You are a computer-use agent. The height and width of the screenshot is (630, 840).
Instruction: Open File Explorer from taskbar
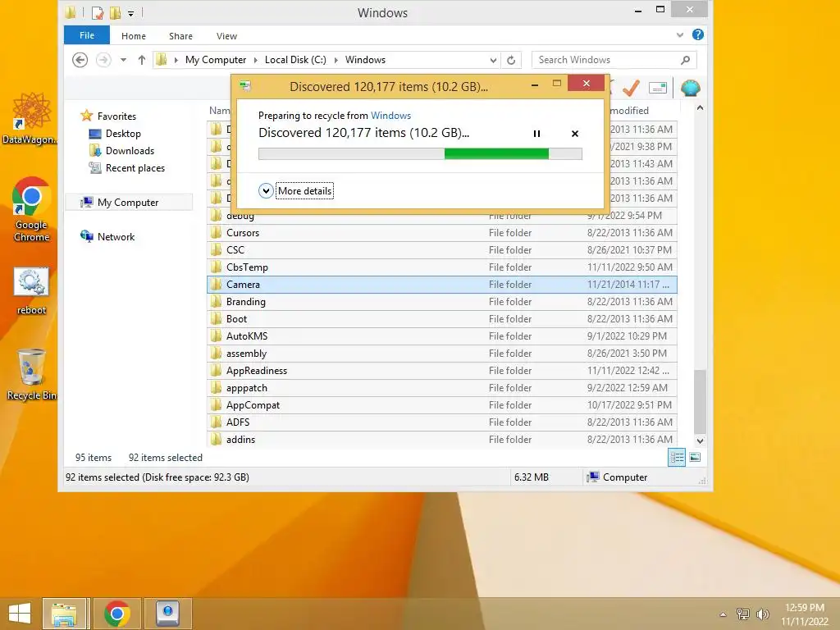64,614
